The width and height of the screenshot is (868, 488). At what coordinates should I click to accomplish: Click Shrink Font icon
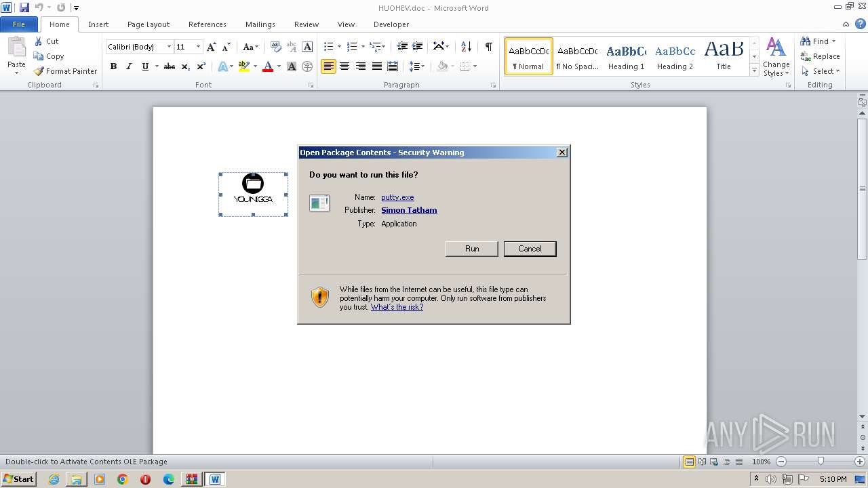click(x=226, y=47)
